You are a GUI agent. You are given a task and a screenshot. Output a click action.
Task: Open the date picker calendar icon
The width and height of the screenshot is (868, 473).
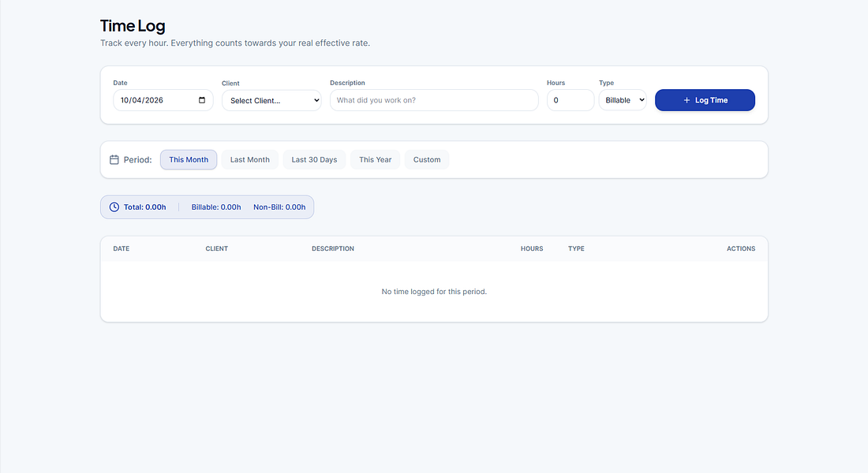click(x=202, y=100)
